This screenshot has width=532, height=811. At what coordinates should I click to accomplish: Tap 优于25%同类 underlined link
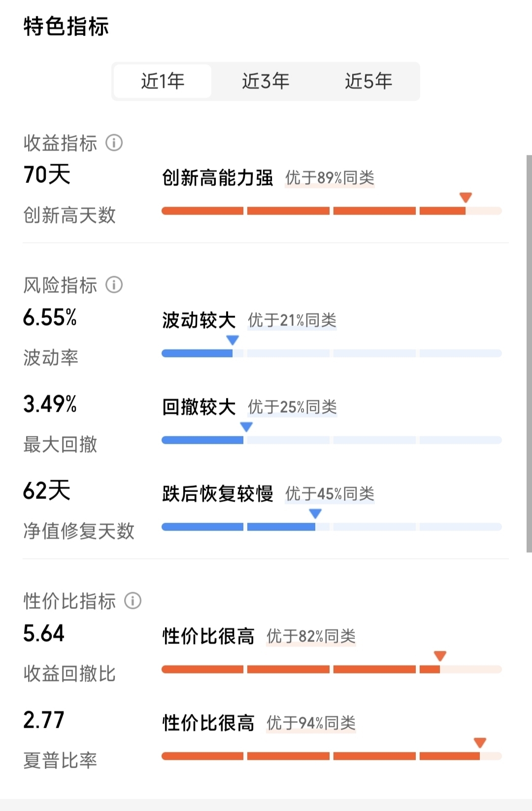[x=292, y=407]
